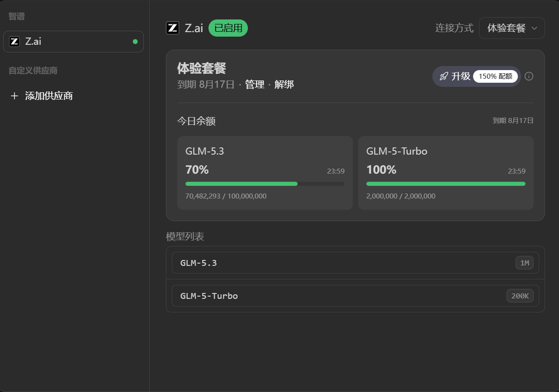Image resolution: width=559 pixels, height=392 pixels.
Task: Open the GLM-5-Turbo row in the model list
Action: tap(355, 296)
